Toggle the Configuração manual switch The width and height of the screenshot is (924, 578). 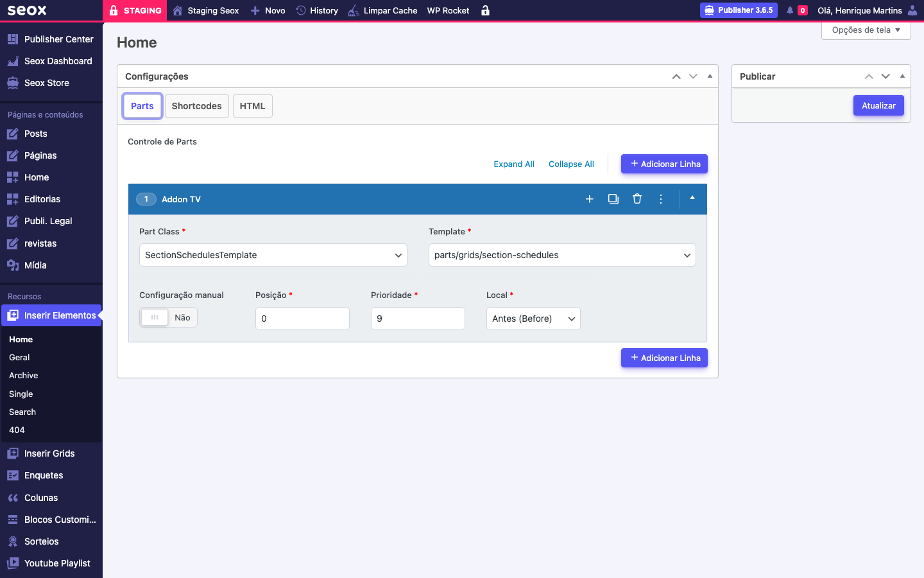pyautogui.click(x=168, y=317)
